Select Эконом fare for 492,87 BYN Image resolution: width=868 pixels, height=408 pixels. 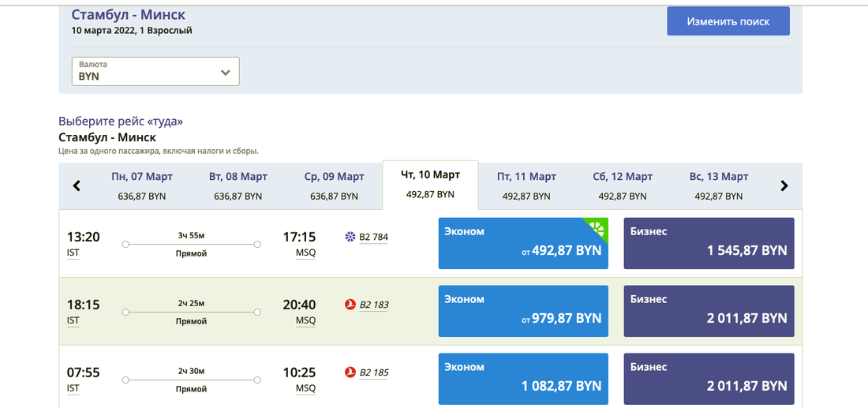click(x=522, y=243)
